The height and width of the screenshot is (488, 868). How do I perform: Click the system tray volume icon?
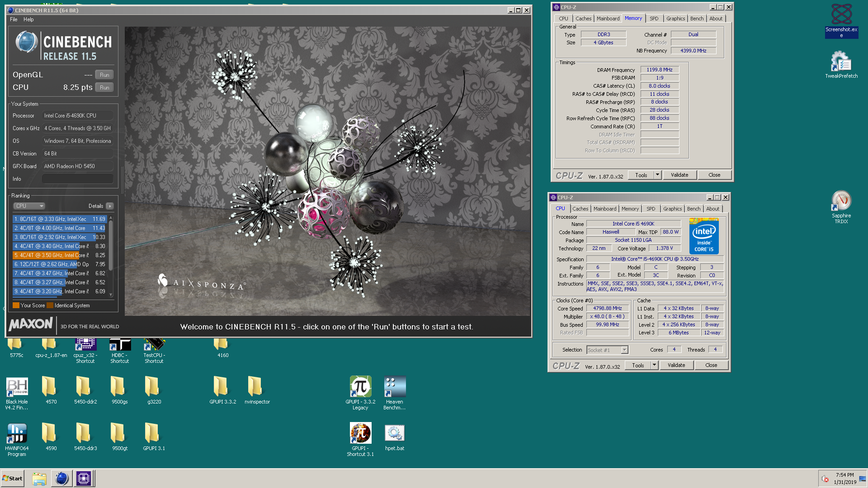825,479
